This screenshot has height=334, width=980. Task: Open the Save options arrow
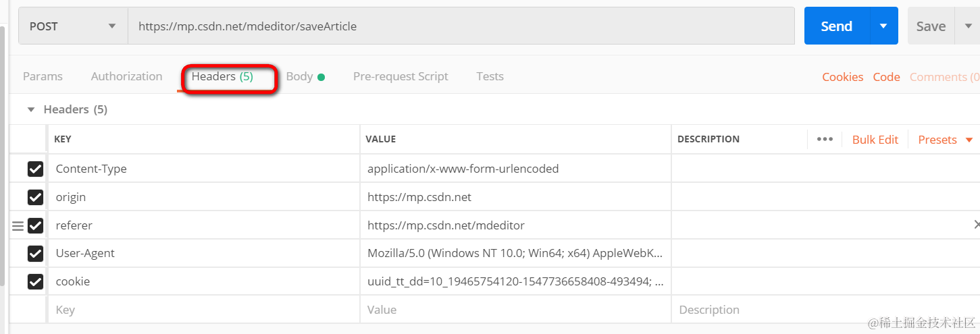coord(966,26)
